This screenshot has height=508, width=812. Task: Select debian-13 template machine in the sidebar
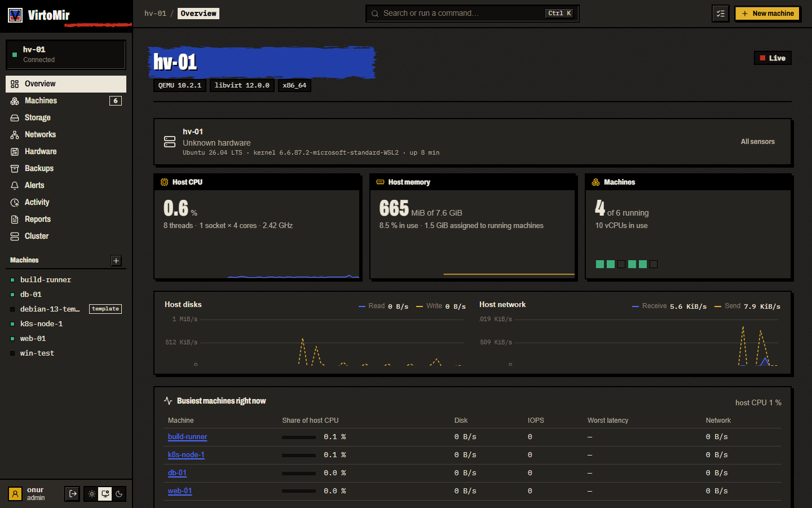[66, 309]
